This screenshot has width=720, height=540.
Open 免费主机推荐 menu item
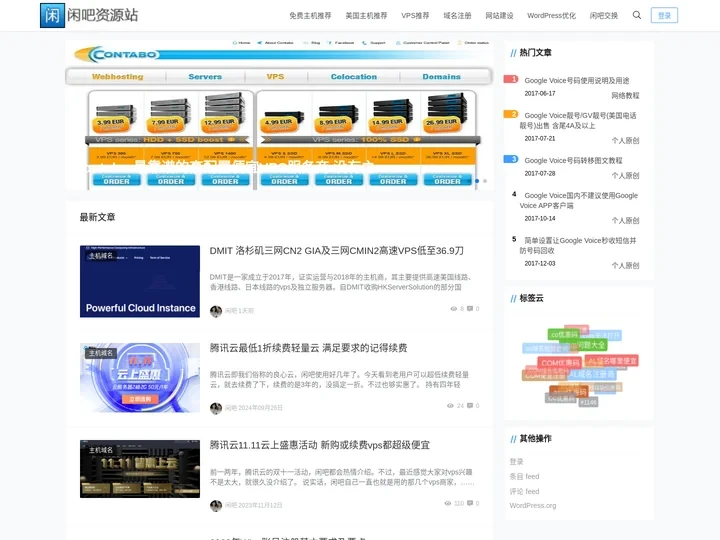tap(310, 16)
